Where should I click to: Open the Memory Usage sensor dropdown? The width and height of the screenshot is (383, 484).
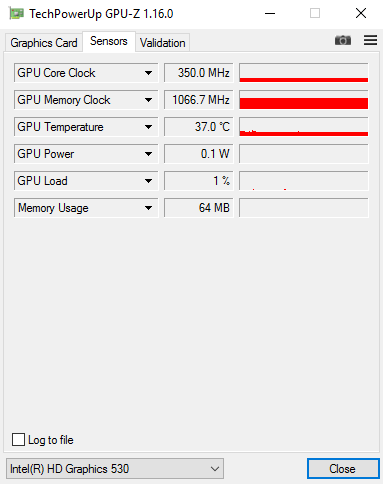(x=86, y=208)
